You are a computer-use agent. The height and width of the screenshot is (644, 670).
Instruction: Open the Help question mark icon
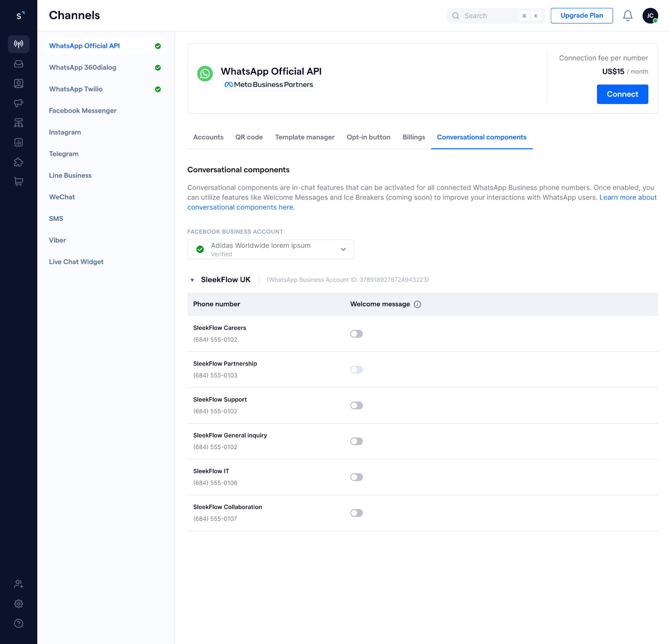tap(18, 623)
